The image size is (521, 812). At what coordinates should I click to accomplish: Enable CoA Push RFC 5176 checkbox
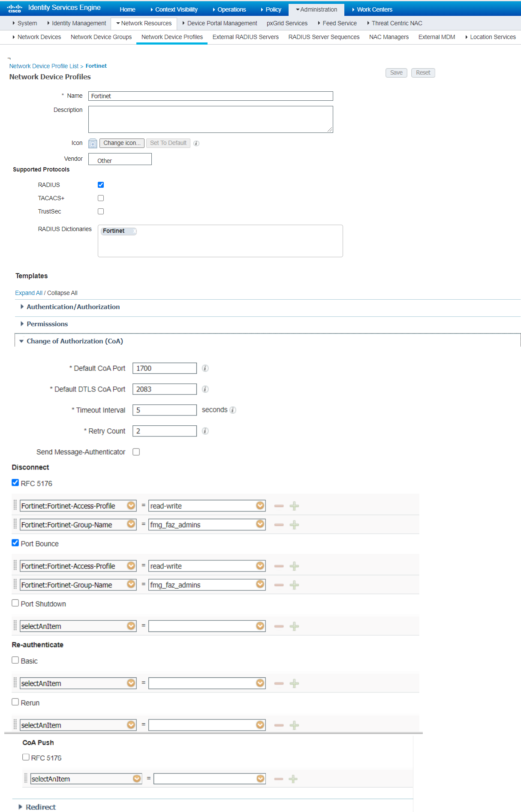(26, 757)
